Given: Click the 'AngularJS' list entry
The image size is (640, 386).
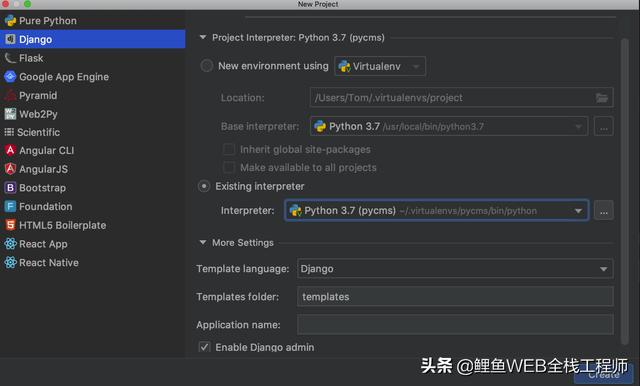Looking at the screenshot, I should 93,169.
